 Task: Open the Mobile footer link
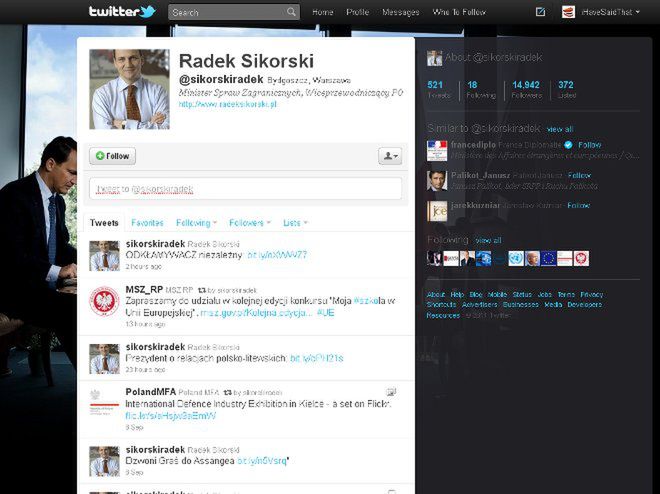pyautogui.click(x=497, y=295)
